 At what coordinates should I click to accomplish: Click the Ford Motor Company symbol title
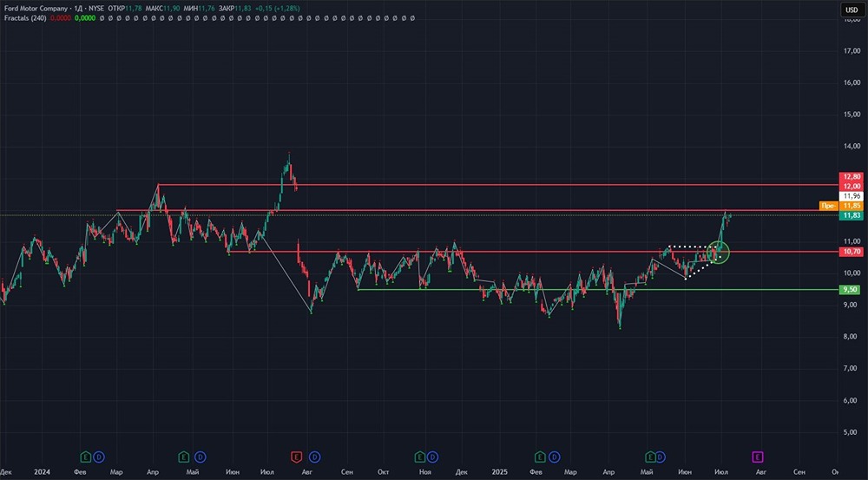32,8
